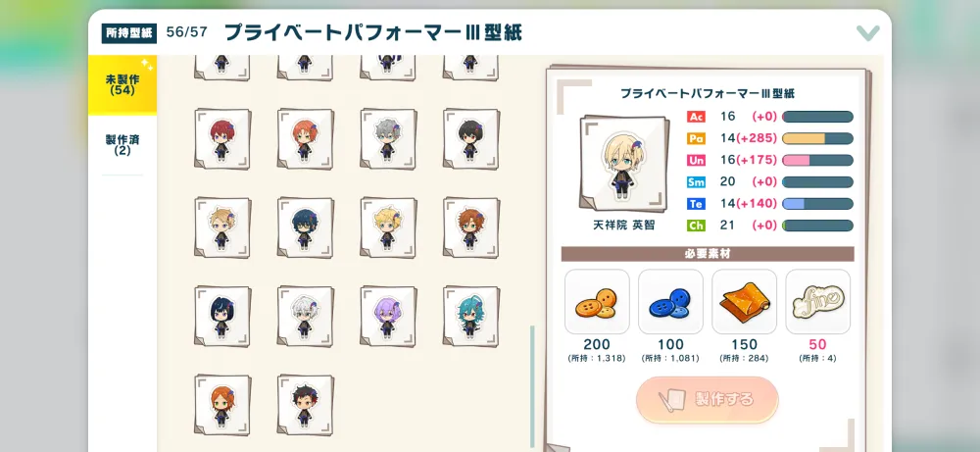Screen dimensions: 980x452
Task: Select the white-haired character pattern card
Action: point(305,317)
